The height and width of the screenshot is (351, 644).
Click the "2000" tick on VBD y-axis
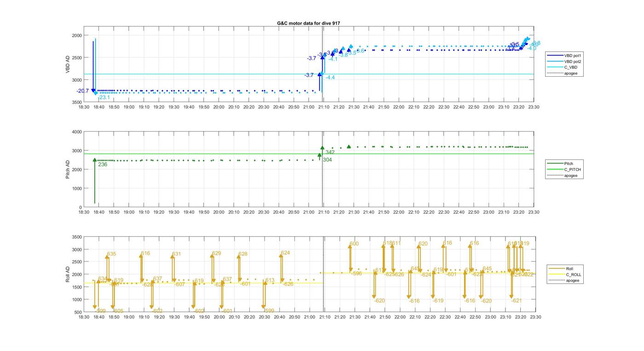tap(77, 35)
